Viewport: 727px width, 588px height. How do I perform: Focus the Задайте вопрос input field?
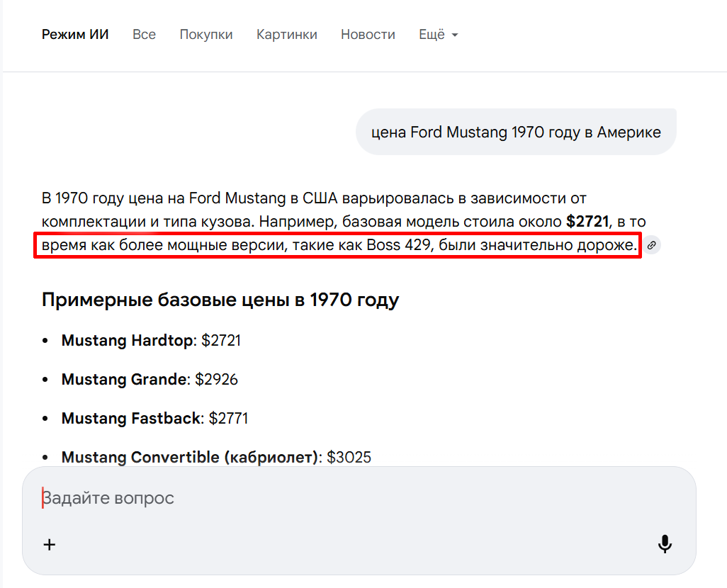coord(359,498)
